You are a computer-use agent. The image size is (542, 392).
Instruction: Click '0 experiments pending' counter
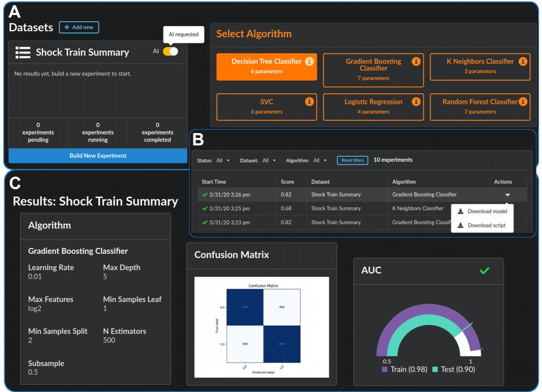(38, 132)
